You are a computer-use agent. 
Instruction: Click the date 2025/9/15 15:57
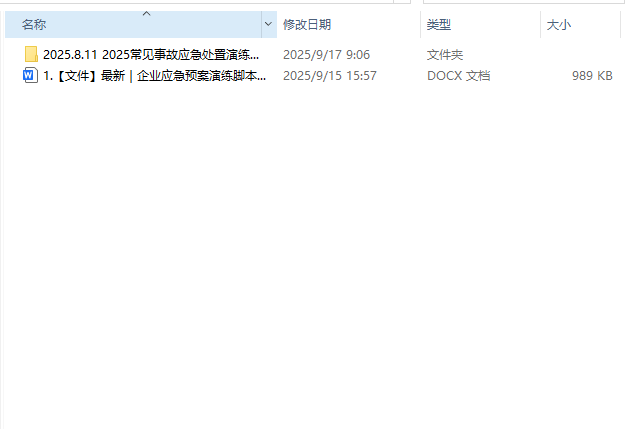point(330,75)
